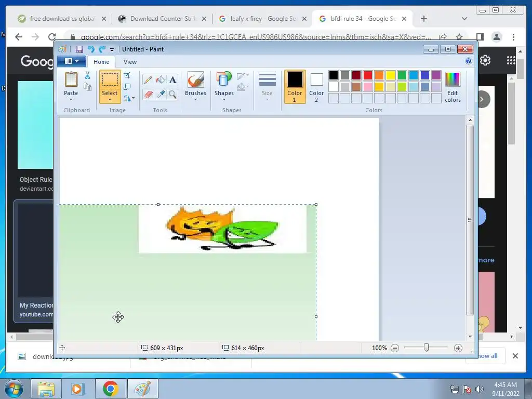Click the Cut scissors icon
The image size is (532, 399).
click(87, 75)
